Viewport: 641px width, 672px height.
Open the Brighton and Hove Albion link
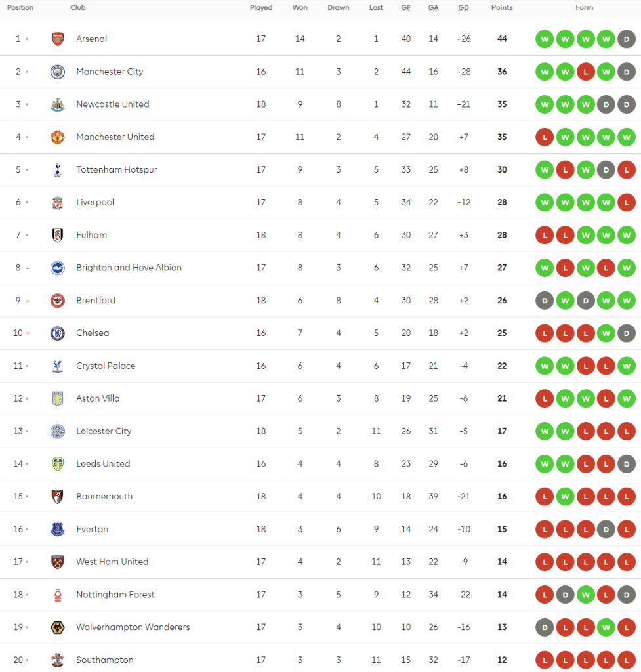click(x=129, y=268)
